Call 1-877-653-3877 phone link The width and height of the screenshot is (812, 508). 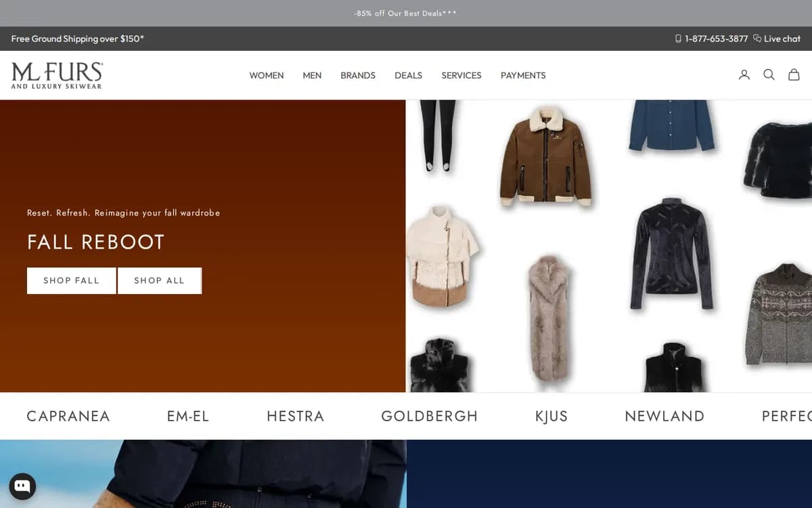(716, 39)
